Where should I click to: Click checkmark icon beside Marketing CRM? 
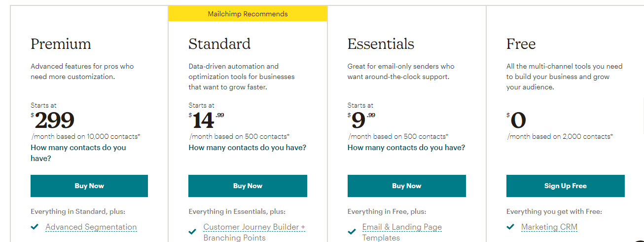pos(510,227)
